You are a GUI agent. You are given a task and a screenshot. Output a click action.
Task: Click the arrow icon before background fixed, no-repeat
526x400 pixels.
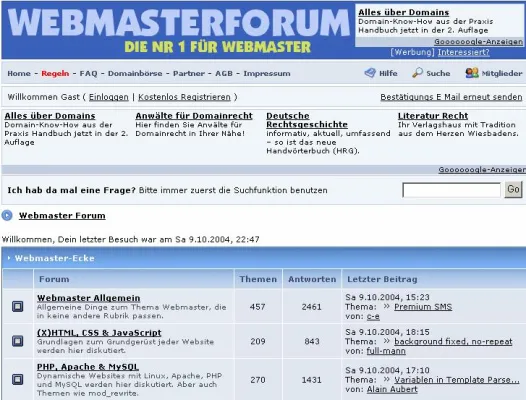coord(386,341)
